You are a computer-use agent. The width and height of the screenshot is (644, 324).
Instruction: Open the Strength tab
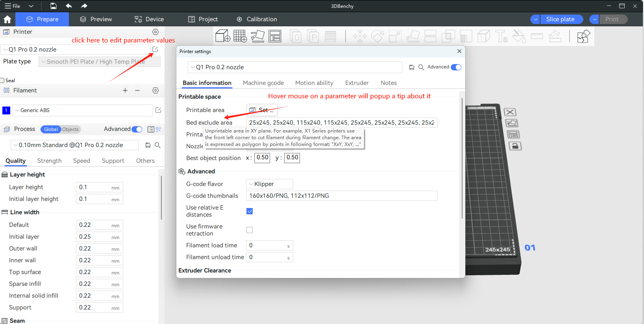49,161
